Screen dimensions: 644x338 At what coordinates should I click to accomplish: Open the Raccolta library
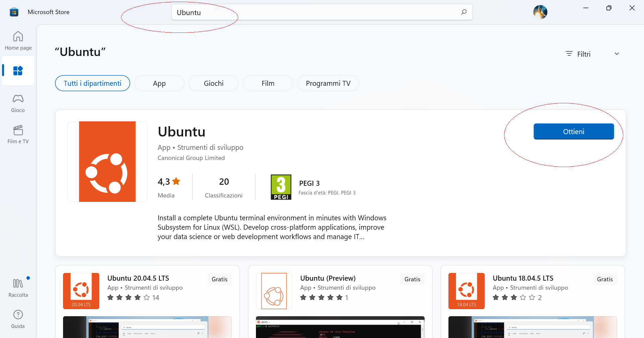click(18, 288)
